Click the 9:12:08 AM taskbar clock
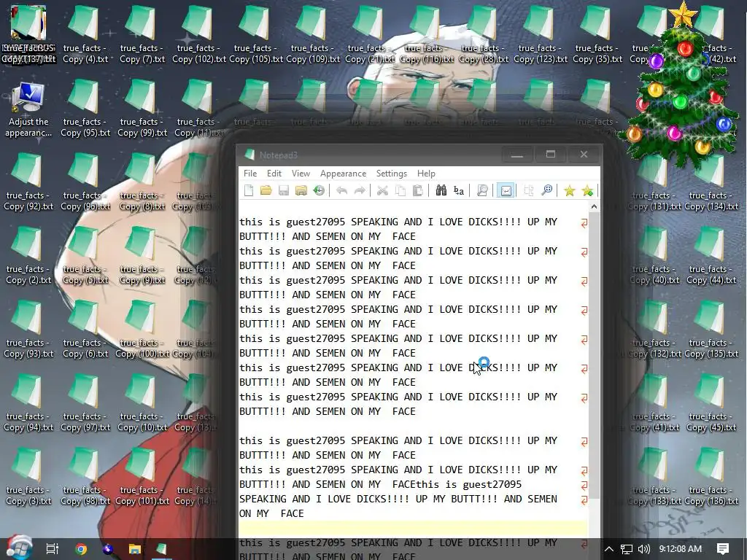The image size is (747, 560). 681,549
